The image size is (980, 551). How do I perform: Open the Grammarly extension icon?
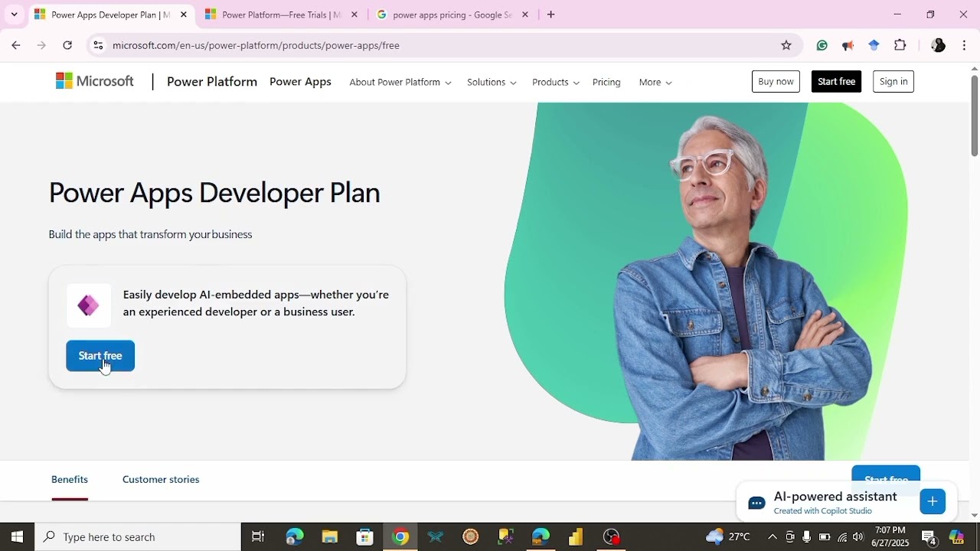point(822,45)
